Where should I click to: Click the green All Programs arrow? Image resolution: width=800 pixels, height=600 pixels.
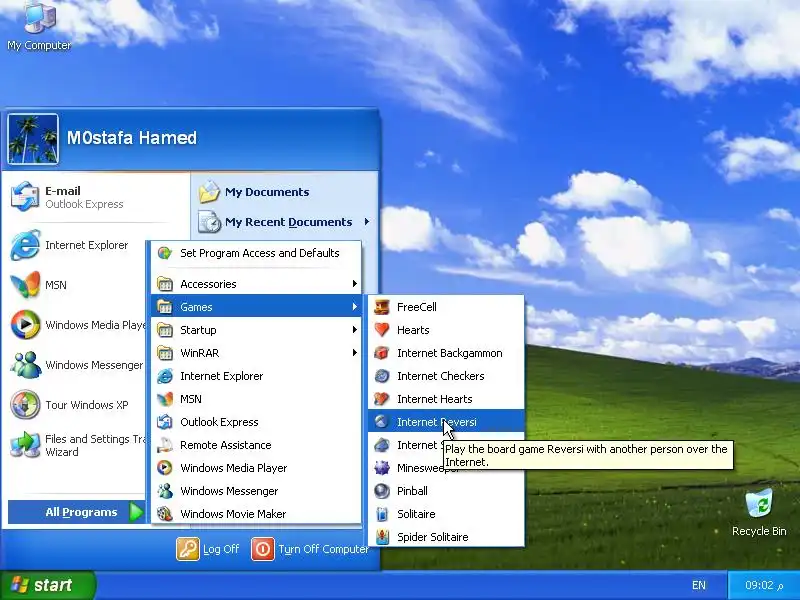[136, 512]
